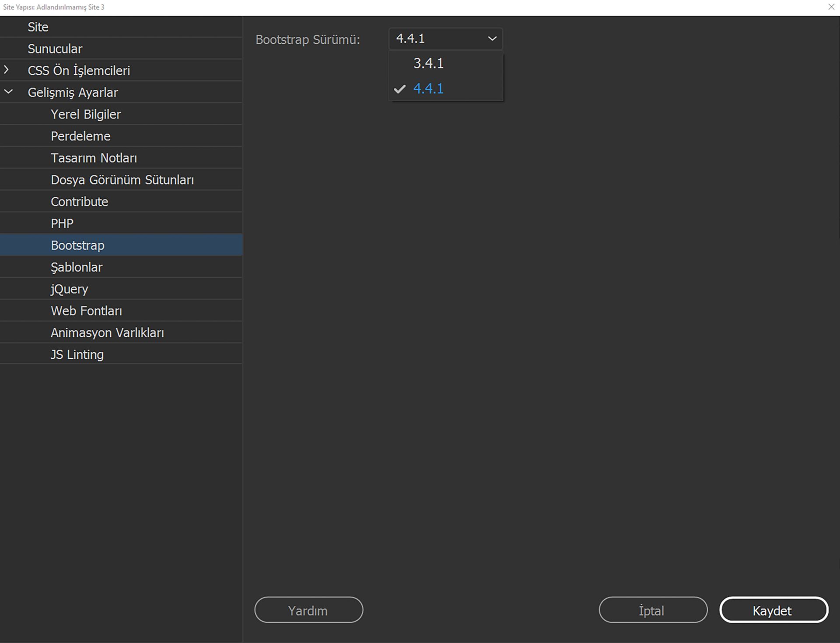Select Yerel Bilgiler settings
Image resolution: width=840 pixels, height=643 pixels.
coord(86,114)
